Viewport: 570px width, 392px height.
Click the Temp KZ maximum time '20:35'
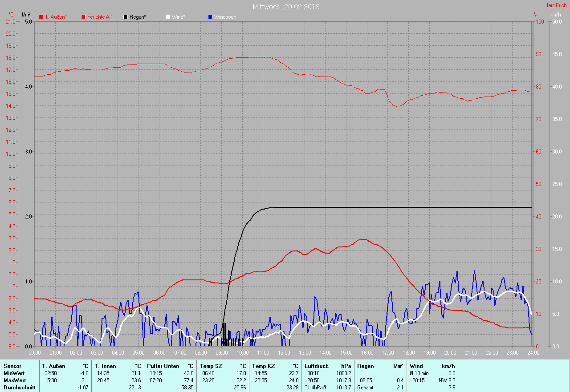click(x=261, y=380)
